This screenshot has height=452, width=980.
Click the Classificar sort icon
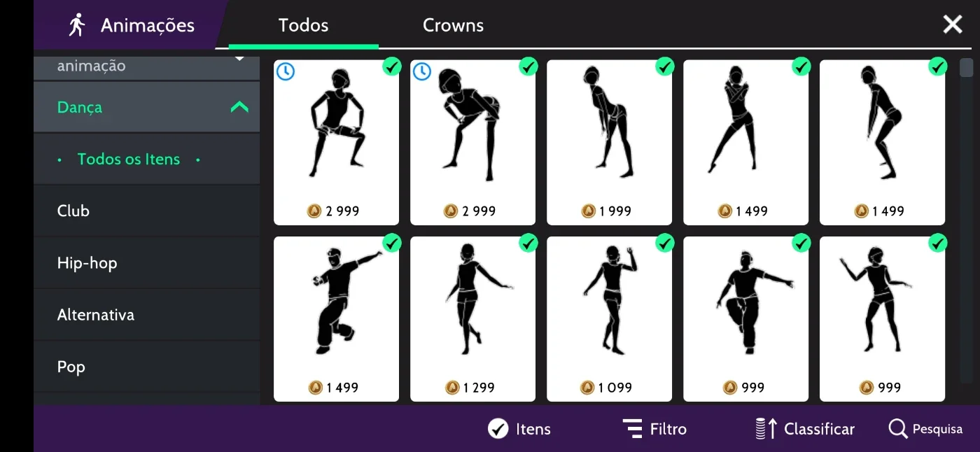point(766,429)
